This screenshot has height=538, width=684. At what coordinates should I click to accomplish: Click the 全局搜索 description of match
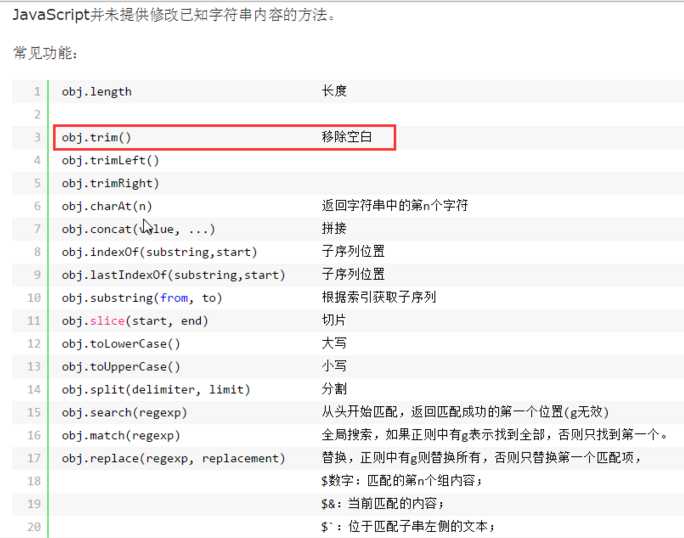click(x=495, y=435)
